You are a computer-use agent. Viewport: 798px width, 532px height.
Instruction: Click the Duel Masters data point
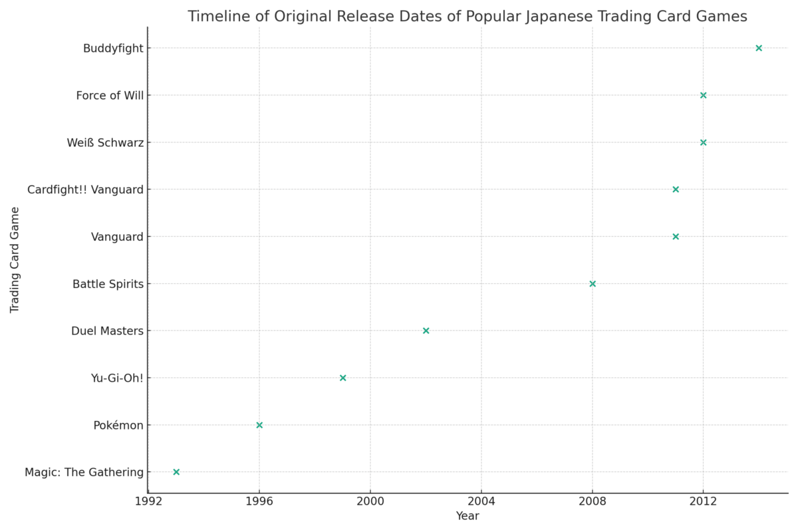426,331
